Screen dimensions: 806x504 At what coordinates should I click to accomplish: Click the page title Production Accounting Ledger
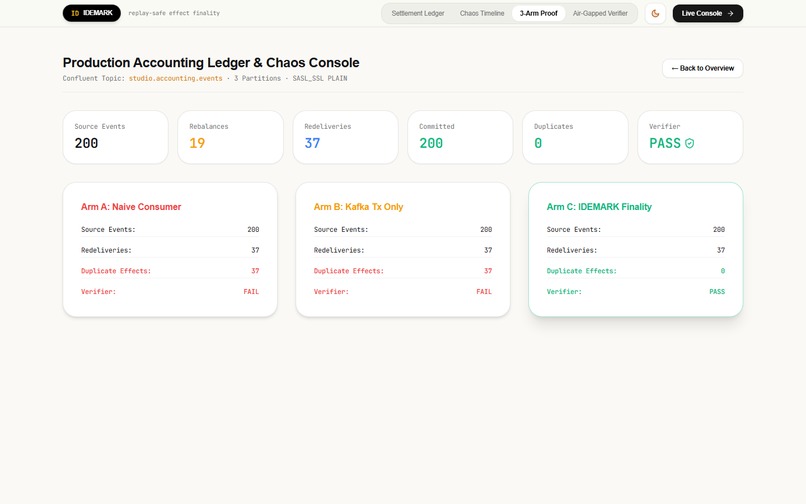coord(211,63)
